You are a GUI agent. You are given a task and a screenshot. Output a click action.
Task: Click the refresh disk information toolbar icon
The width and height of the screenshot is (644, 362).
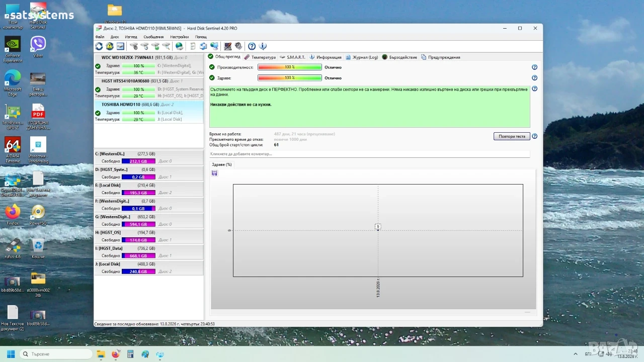coord(99,46)
